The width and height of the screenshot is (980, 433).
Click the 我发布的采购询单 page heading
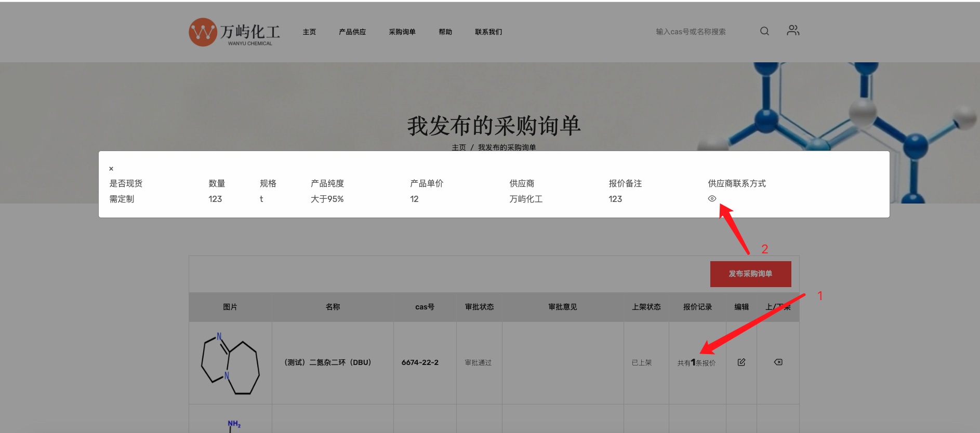point(494,126)
